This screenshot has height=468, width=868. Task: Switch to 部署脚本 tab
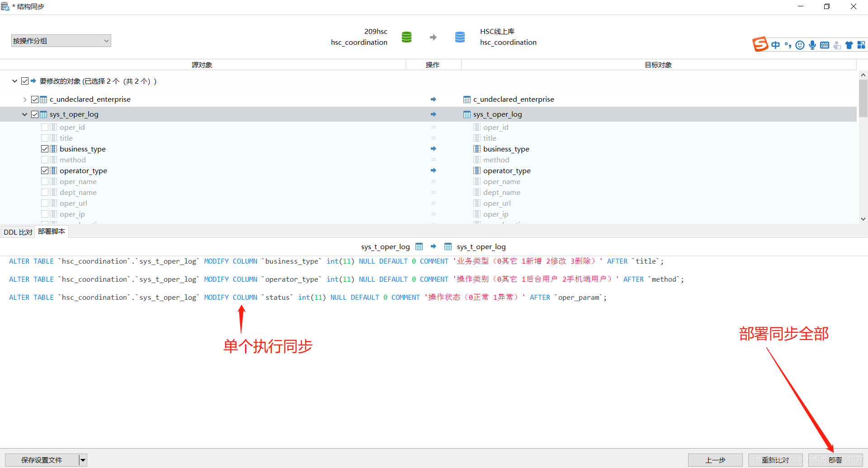52,231
